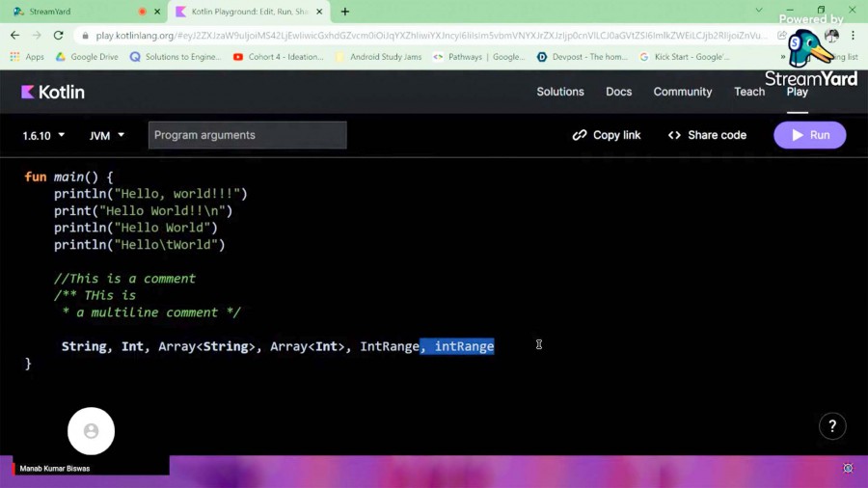
Task: Open the Google Drive bookmark
Action: coord(87,57)
